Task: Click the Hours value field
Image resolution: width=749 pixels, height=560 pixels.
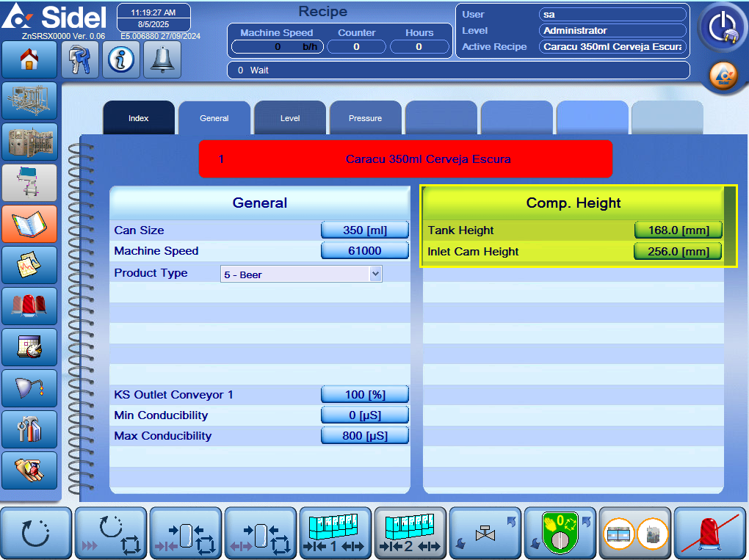Action: pyautogui.click(x=419, y=47)
